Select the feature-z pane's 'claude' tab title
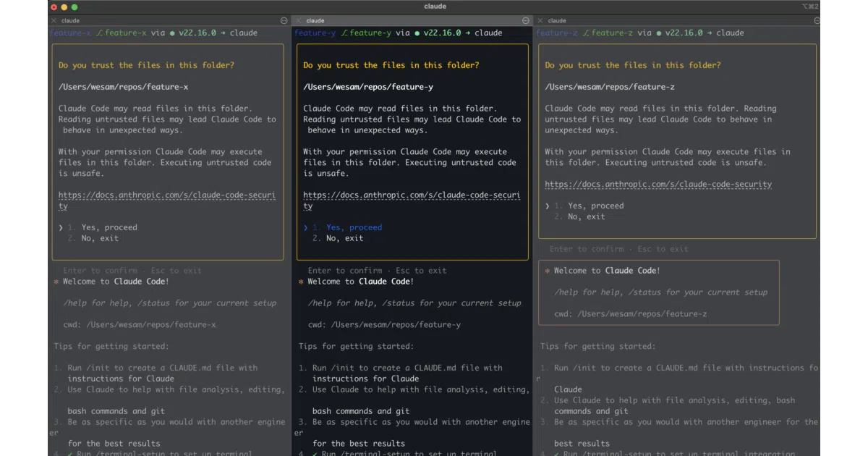Screen dimensions: 868x456 point(557,21)
